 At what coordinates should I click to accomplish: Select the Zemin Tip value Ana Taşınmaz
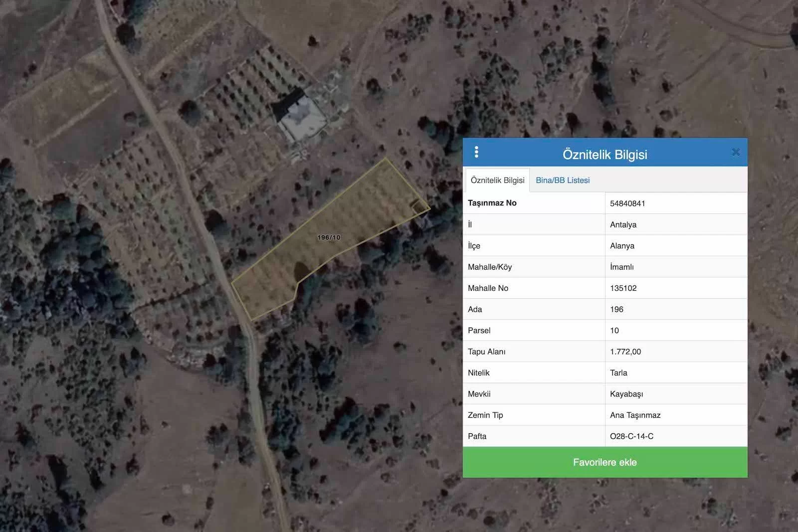coord(635,415)
